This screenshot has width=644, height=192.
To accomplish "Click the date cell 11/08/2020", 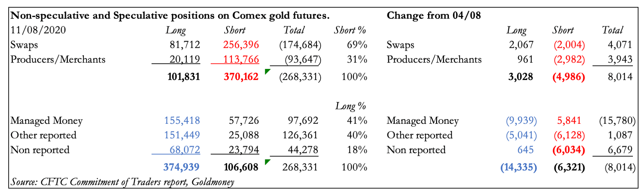I will [38, 30].
